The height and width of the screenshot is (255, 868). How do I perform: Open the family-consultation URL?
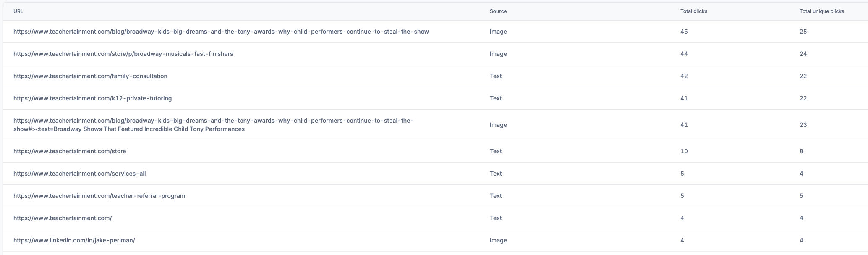[90, 76]
